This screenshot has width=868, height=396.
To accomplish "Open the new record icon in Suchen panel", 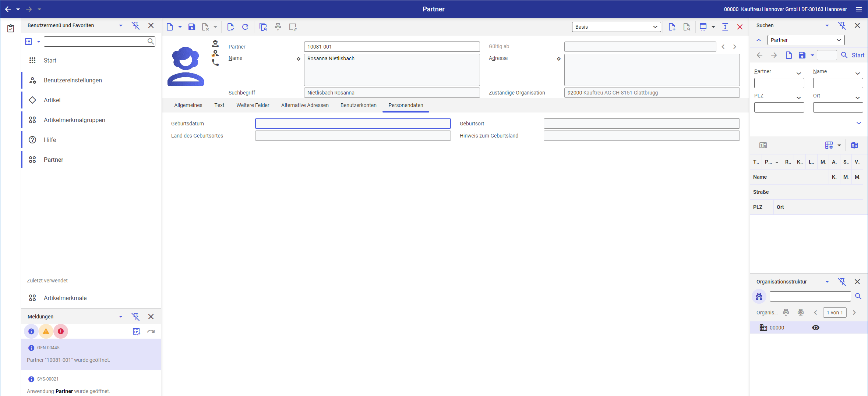I will pyautogui.click(x=789, y=55).
